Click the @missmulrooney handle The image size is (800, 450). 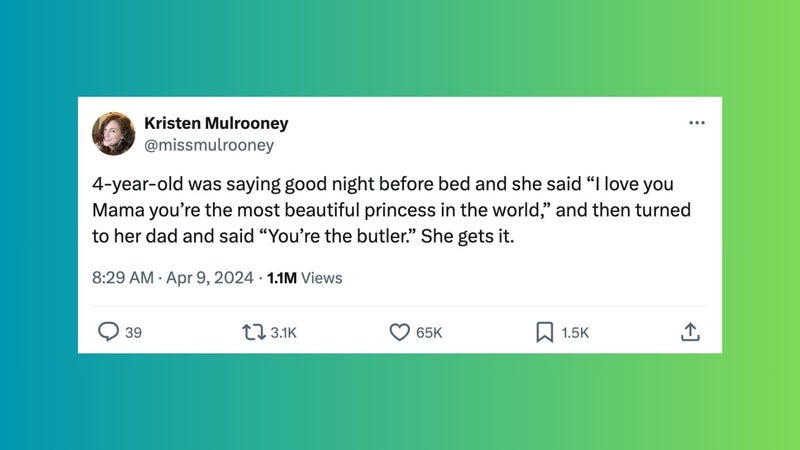208,145
